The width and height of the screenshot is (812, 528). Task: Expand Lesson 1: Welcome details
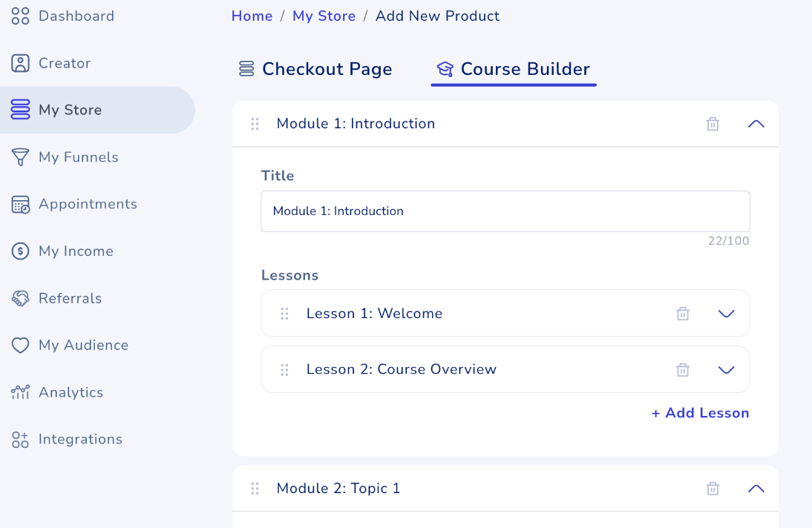pos(726,313)
